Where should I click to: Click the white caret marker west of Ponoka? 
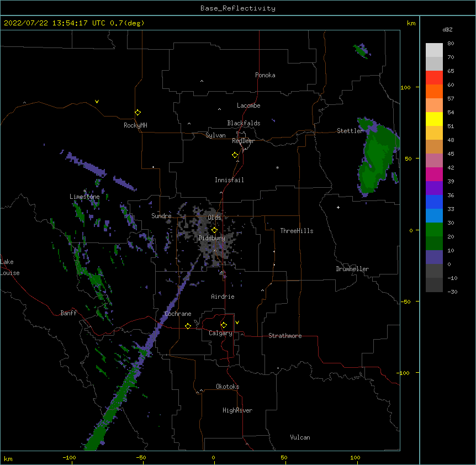click(202, 81)
